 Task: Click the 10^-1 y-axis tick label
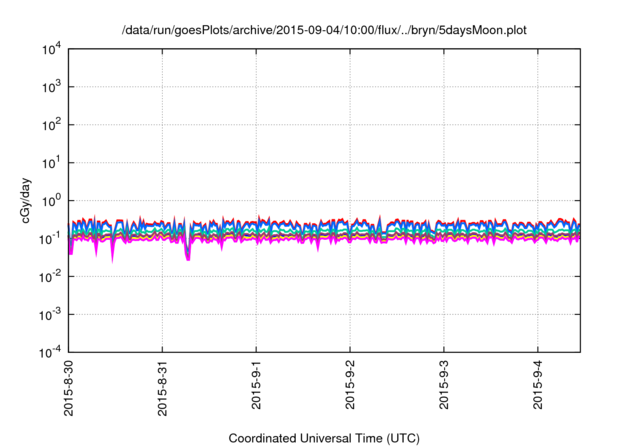50,239
